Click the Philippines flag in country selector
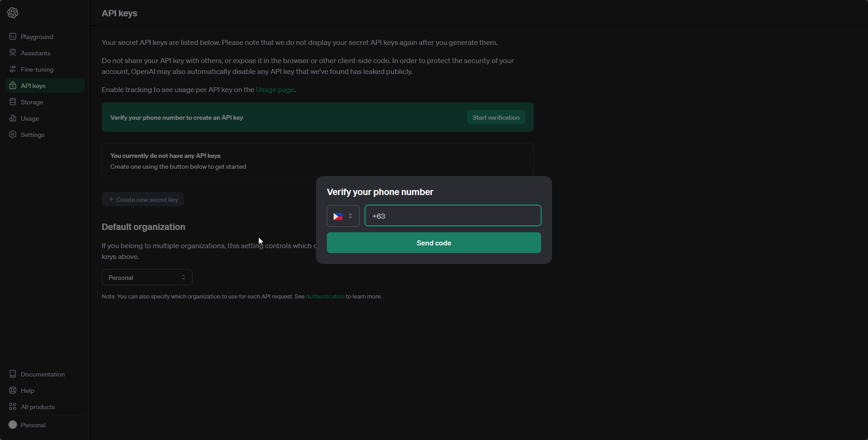Viewport: 868px width, 440px height. click(338, 216)
